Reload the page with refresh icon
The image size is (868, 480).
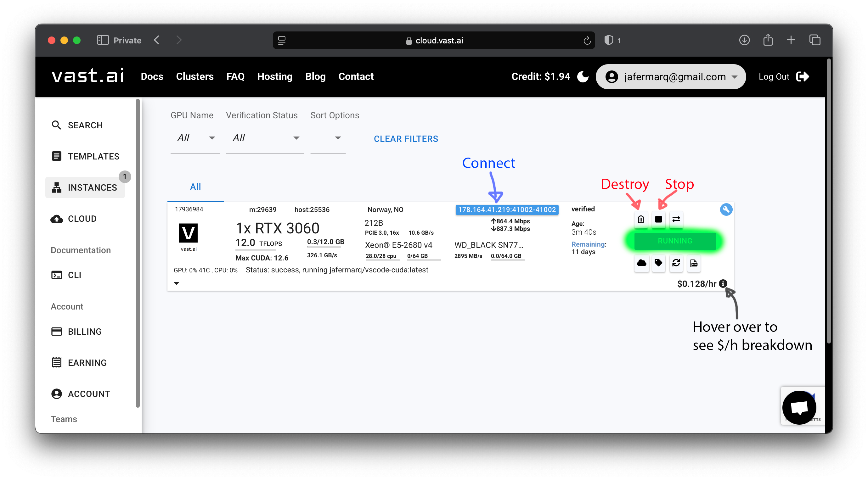[587, 41]
